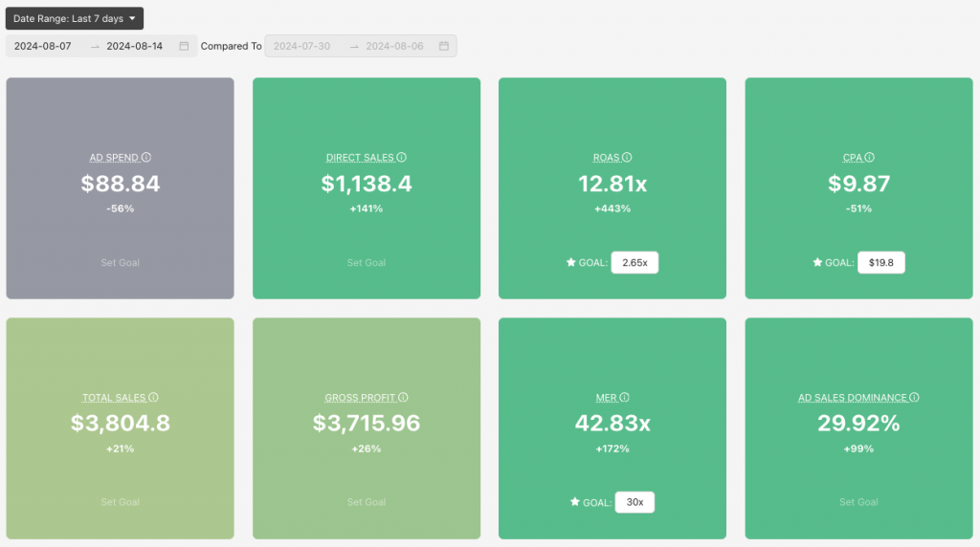Screen dimensions: 980x547
Task: Click Set Goal on the AD SPEND card
Action: click(x=121, y=262)
